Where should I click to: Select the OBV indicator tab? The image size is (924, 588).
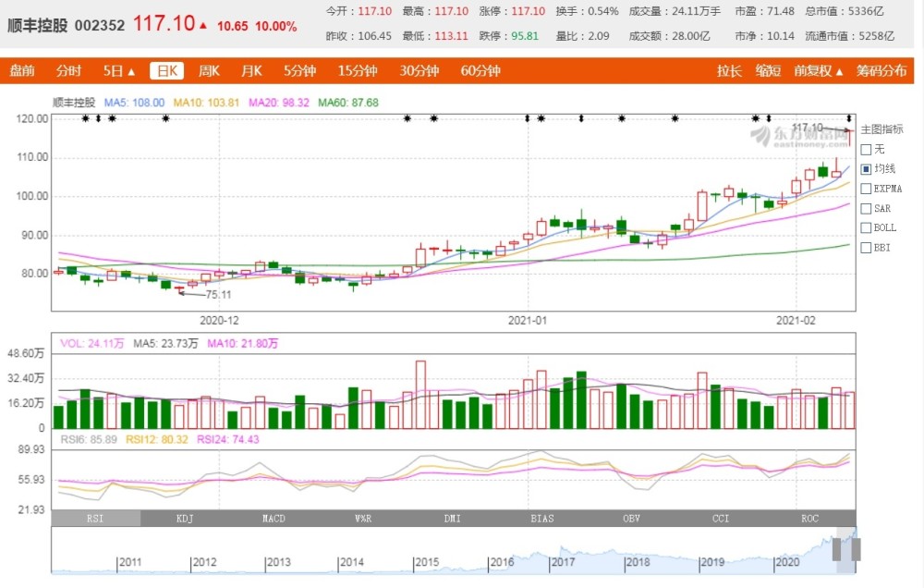(631, 519)
